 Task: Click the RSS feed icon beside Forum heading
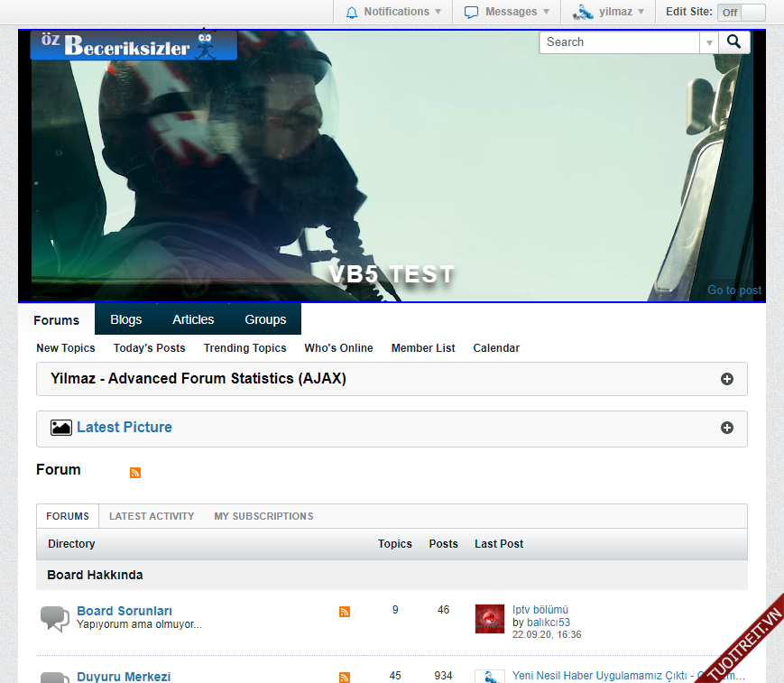pos(135,473)
